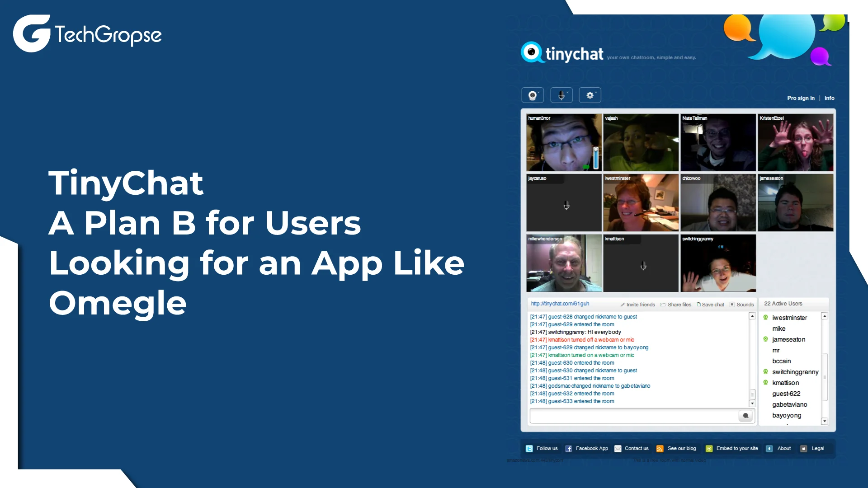The height and width of the screenshot is (488, 868).
Task: Click green webcam indicator beside switchinggranny
Action: (x=765, y=371)
